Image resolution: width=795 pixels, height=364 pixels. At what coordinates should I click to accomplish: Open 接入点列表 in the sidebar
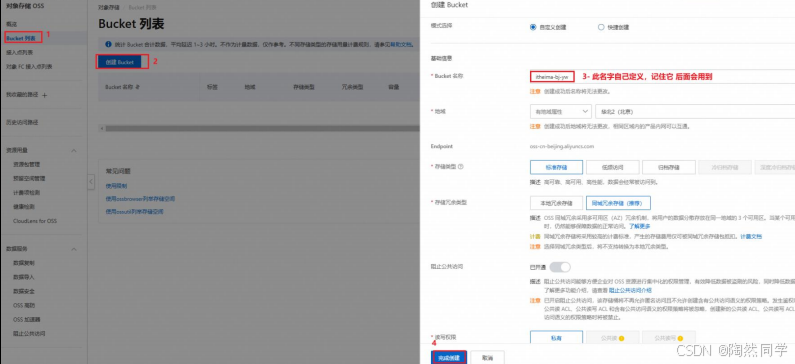point(20,52)
